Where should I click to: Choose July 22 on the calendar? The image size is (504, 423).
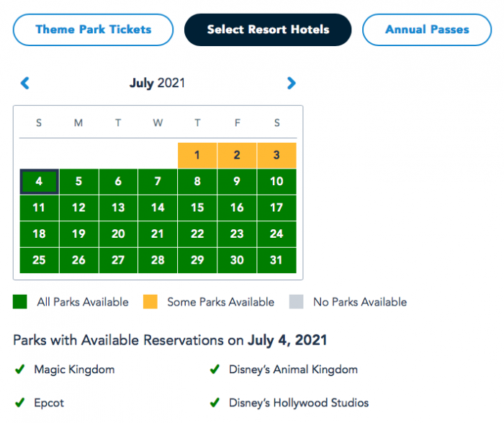(197, 233)
